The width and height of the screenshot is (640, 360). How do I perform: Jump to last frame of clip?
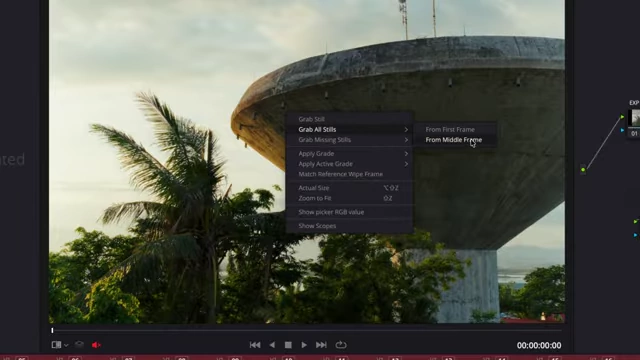pyautogui.click(x=321, y=345)
